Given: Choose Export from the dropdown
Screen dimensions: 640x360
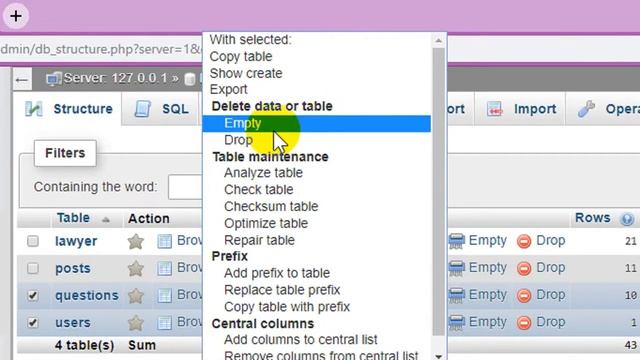Looking at the screenshot, I should coord(316,89).
